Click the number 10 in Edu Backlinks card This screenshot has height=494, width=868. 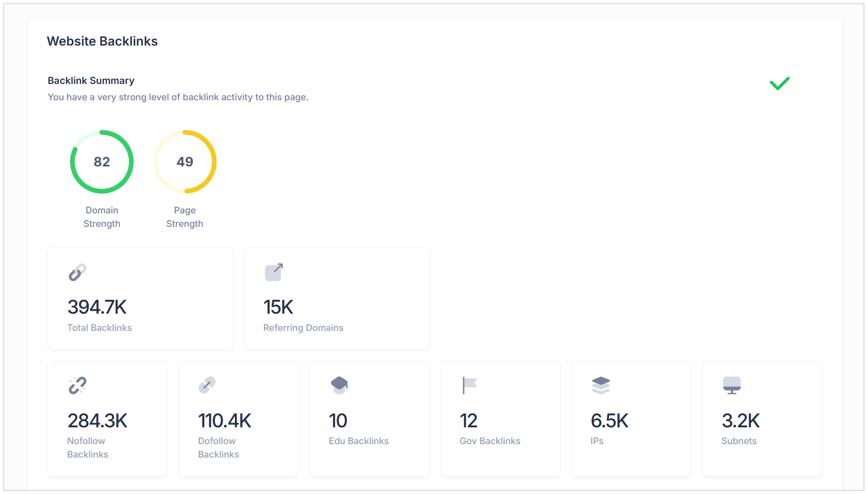(338, 421)
